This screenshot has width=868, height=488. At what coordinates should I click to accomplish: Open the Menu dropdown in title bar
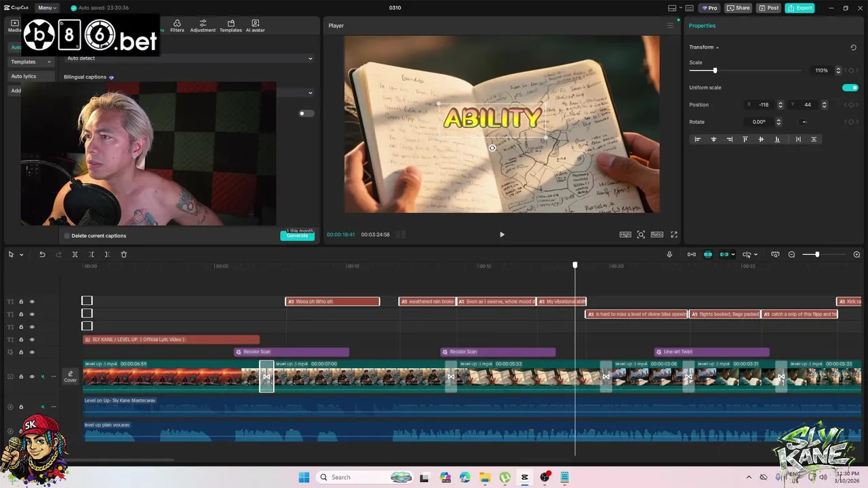tap(47, 8)
